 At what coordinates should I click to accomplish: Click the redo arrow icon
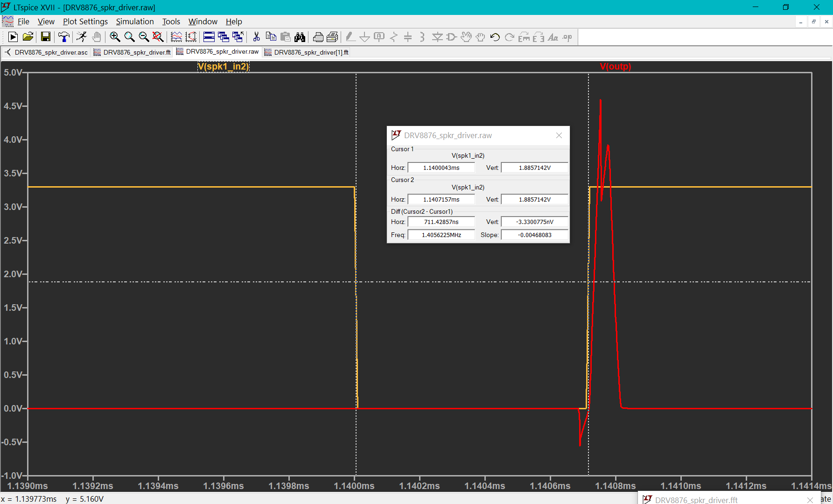coord(510,37)
